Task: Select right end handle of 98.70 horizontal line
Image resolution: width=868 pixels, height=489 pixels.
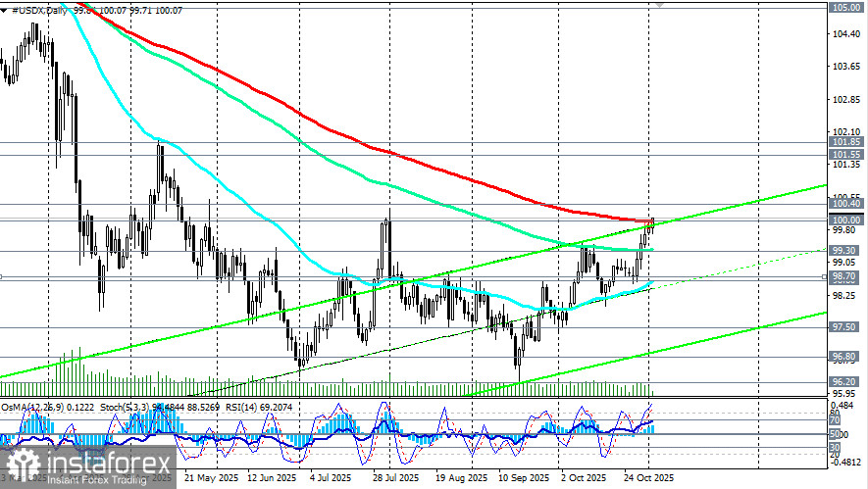Action: coord(824,276)
